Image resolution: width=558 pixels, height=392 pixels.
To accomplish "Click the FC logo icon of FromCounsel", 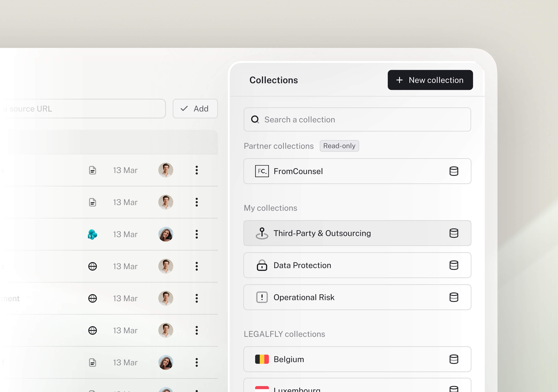I will (262, 171).
